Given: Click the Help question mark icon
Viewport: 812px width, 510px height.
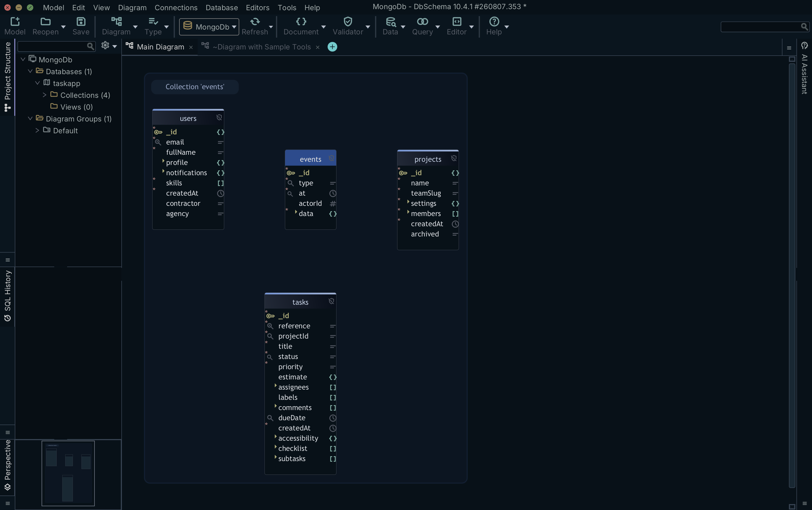Looking at the screenshot, I should pos(494,21).
